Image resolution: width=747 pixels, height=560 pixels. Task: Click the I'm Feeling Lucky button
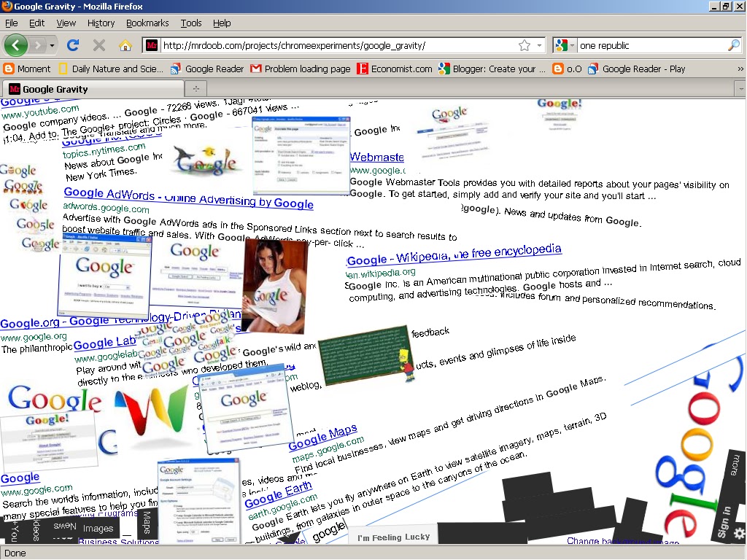393,537
